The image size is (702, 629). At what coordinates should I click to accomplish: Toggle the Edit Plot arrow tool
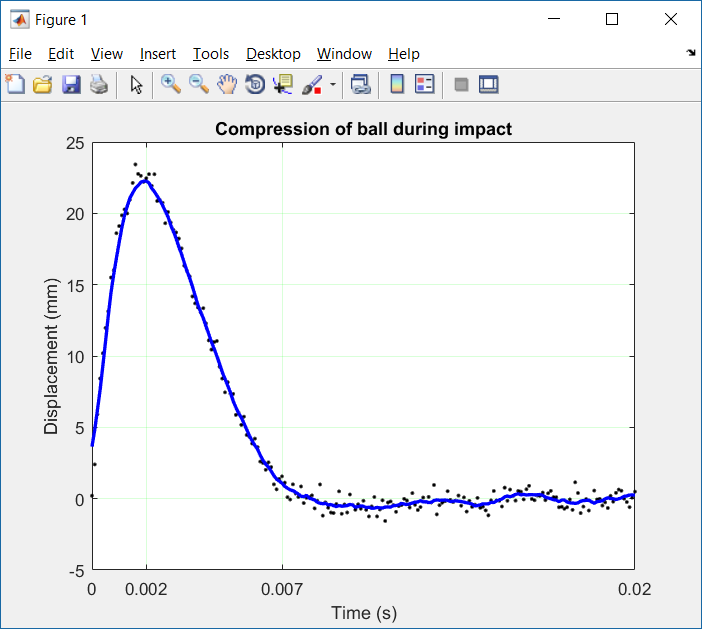pos(137,85)
